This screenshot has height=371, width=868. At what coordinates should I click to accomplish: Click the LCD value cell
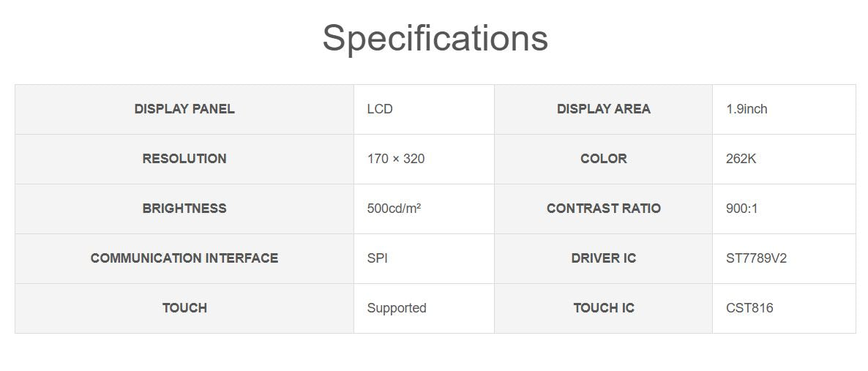[x=380, y=109]
